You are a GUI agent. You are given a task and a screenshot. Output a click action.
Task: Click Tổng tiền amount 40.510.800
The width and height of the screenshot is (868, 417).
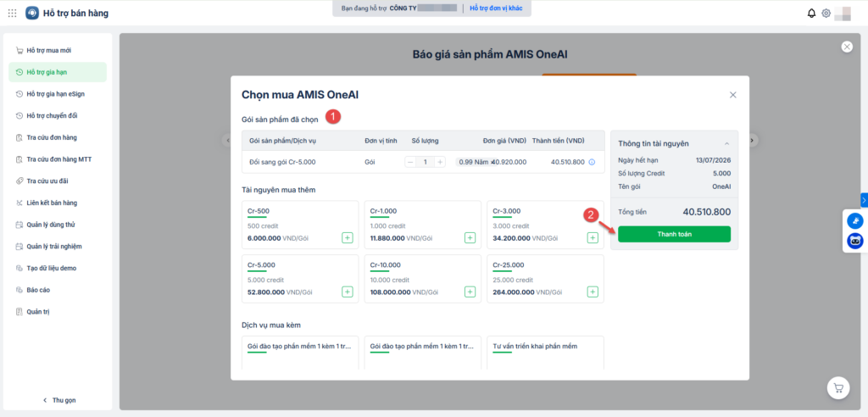[706, 212]
